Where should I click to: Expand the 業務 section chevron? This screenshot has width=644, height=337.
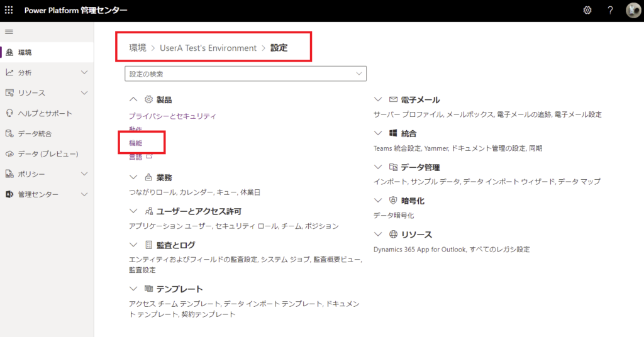133,177
